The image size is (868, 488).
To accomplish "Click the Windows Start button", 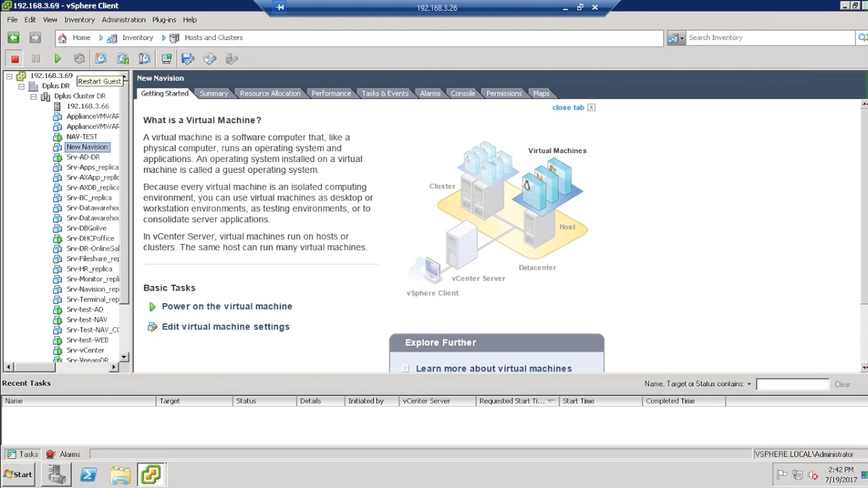I will 18,474.
